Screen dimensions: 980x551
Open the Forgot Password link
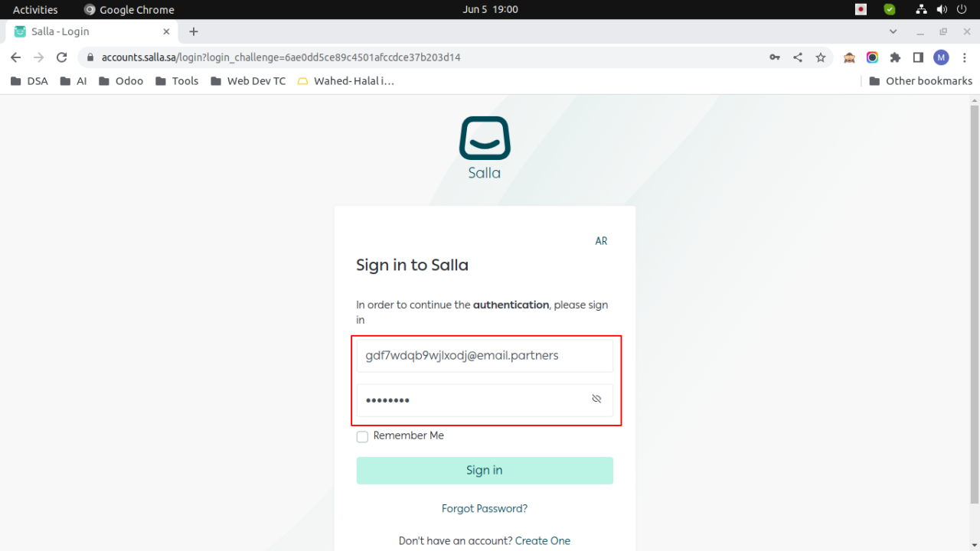pyautogui.click(x=484, y=508)
